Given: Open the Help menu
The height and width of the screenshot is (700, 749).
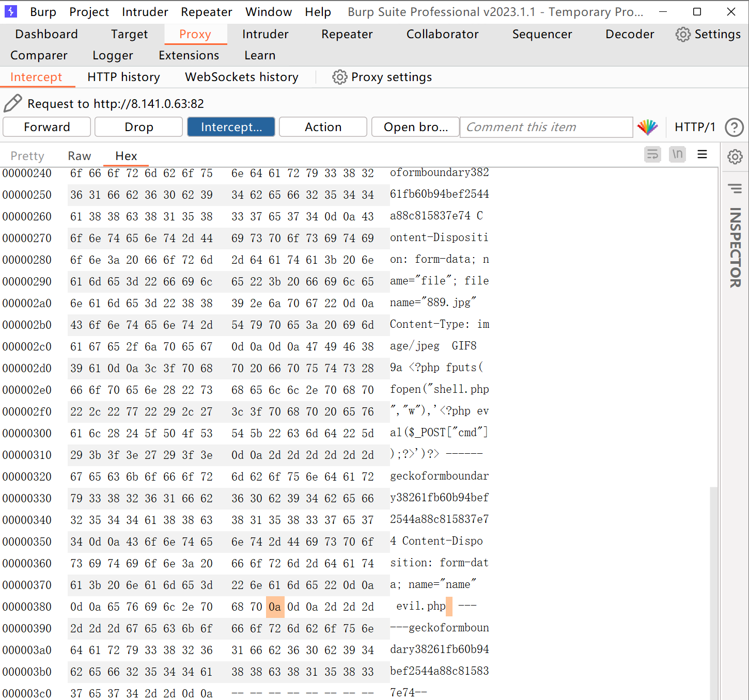Looking at the screenshot, I should click(318, 12).
